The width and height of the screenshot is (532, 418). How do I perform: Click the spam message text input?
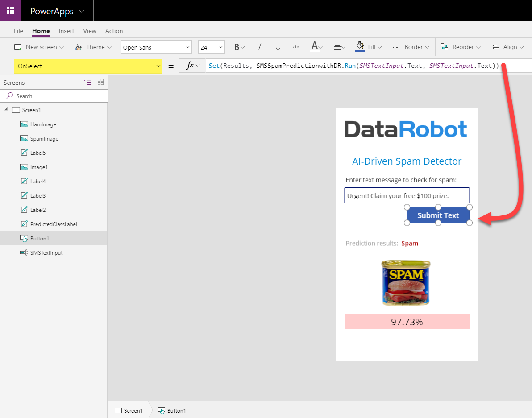tap(407, 195)
